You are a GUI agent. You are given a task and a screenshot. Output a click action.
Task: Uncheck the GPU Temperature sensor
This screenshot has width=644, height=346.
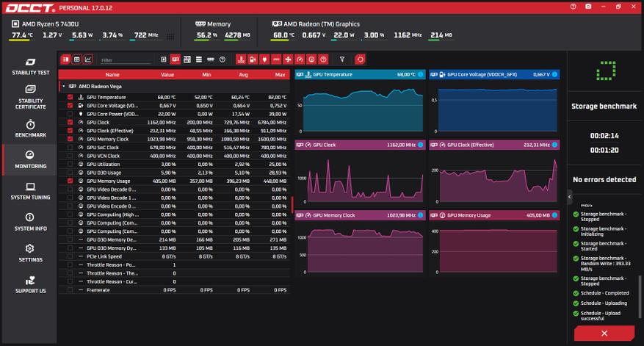pyautogui.click(x=70, y=98)
